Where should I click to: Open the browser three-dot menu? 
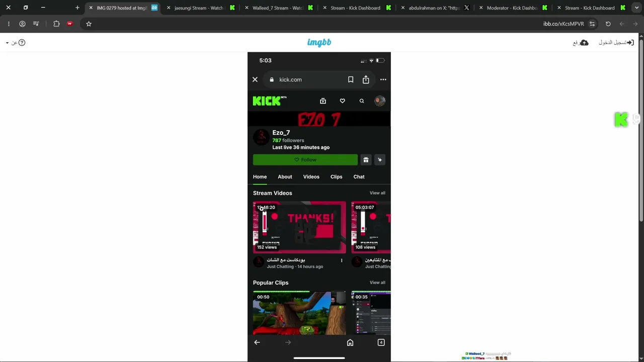point(9,24)
